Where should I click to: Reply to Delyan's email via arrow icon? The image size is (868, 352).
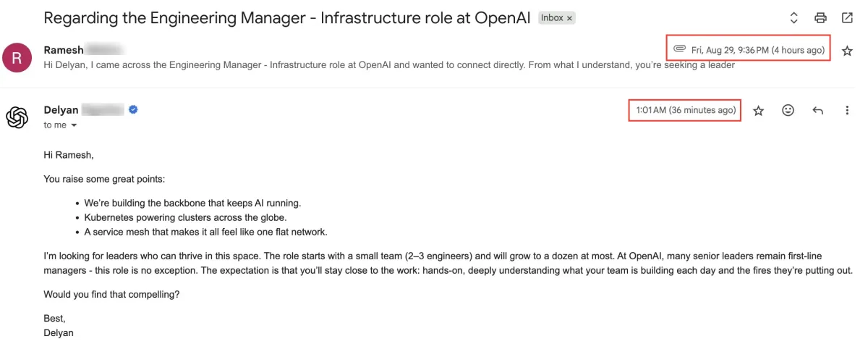(817, 110)
